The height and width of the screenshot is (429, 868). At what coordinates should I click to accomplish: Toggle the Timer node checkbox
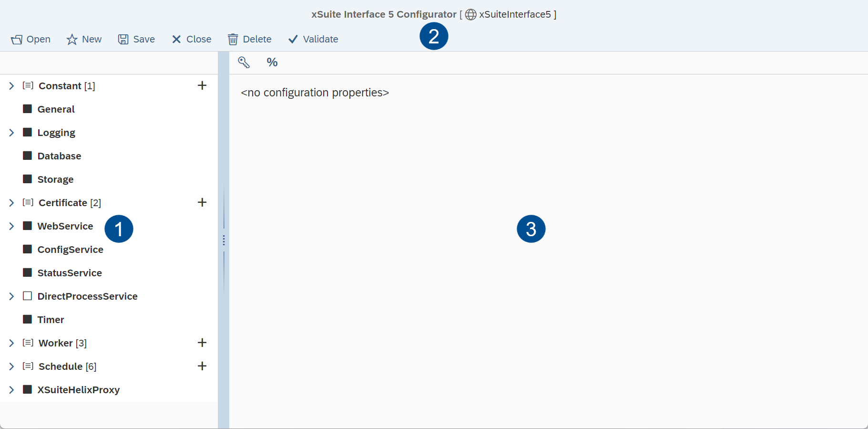click(28, 319)
